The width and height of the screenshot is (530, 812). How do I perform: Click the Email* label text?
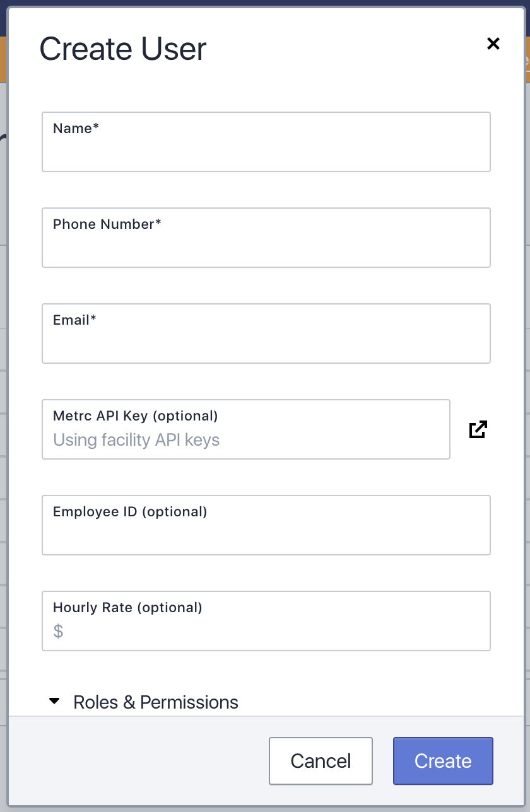click(74, 320)
